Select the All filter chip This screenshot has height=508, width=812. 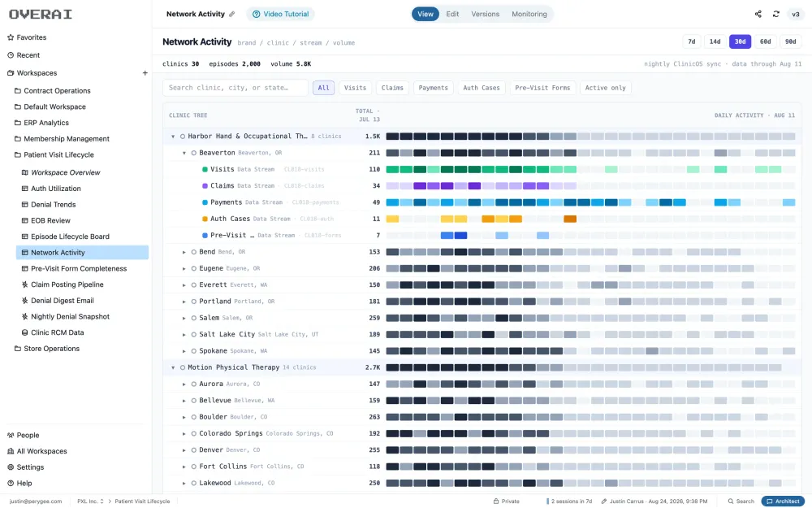click(x=324, y=88)
